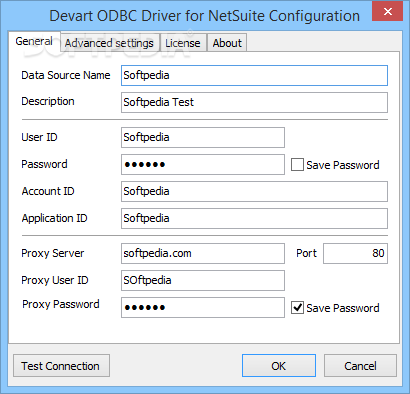This screenshot has height=394, width=410.
Task: Open the License tab
Action: click(x=183, y=43)
